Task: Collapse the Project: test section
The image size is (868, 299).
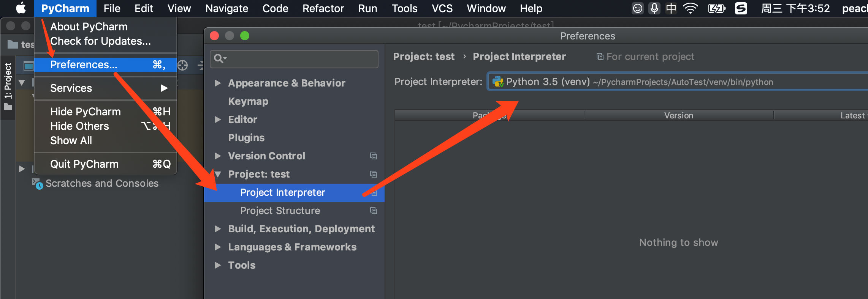Action: point(218,174)
